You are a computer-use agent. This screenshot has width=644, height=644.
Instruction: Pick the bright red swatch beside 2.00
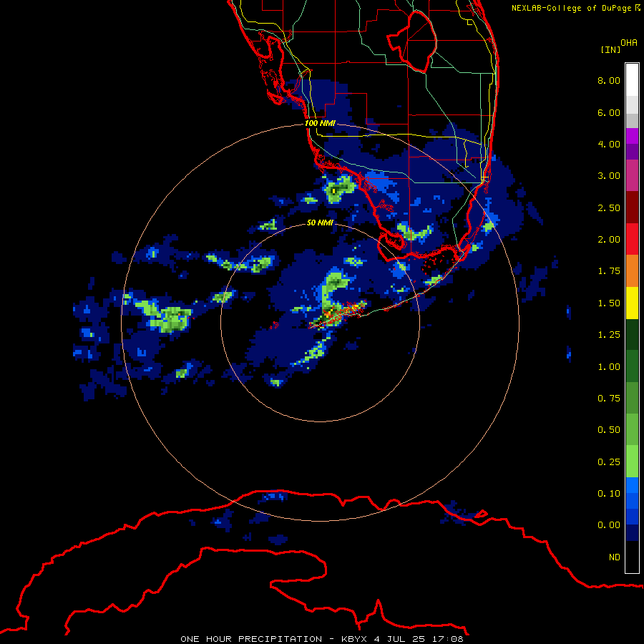[632, 239]
